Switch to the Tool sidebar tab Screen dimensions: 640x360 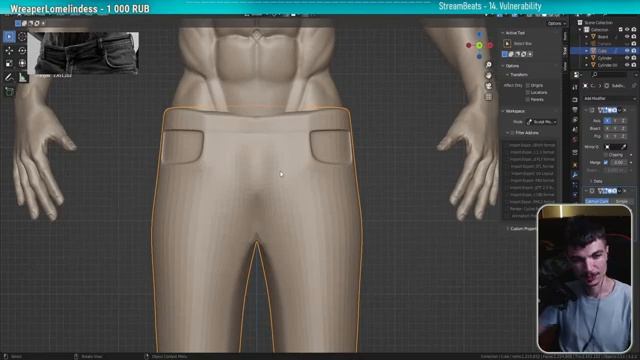tap(565, 51)
